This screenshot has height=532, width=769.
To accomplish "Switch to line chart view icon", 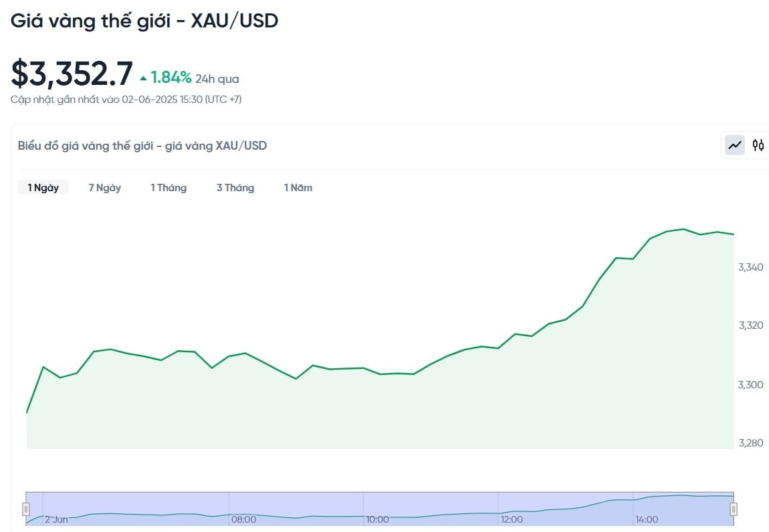I will [x=735, y=145].
